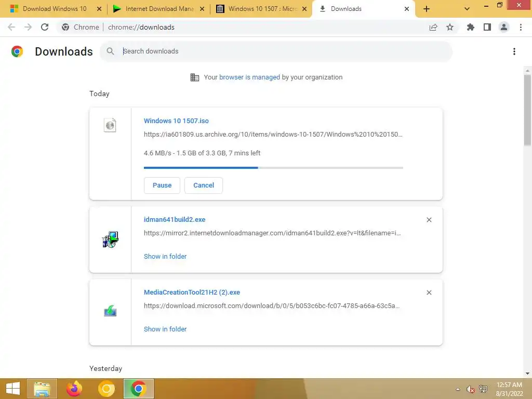This screenshot has height=399, width=532.
Task: Click the network tray icon
Action: [483, 389]
